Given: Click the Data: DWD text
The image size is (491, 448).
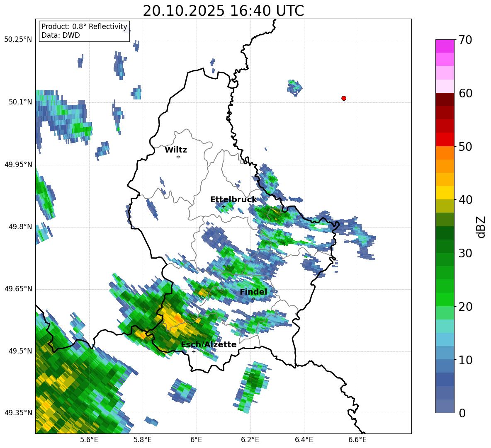Looking at the screenshot, I should click(61, 35).
